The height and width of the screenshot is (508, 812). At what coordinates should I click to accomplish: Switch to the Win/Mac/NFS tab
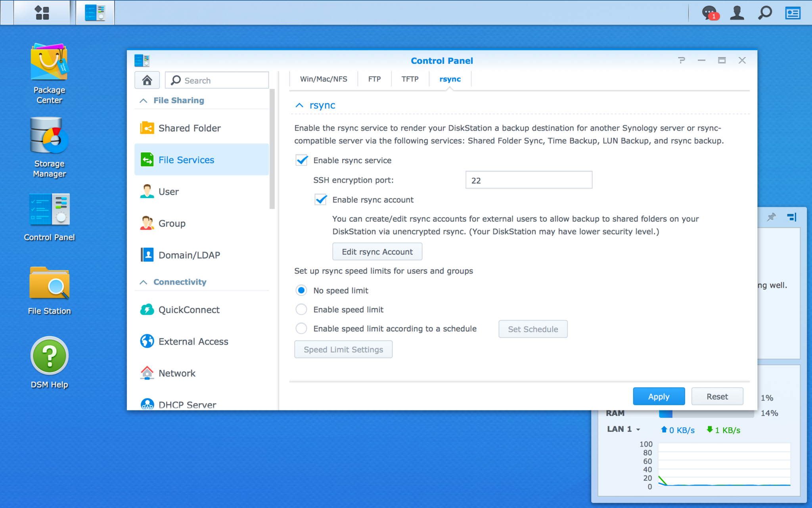(323, 79)
